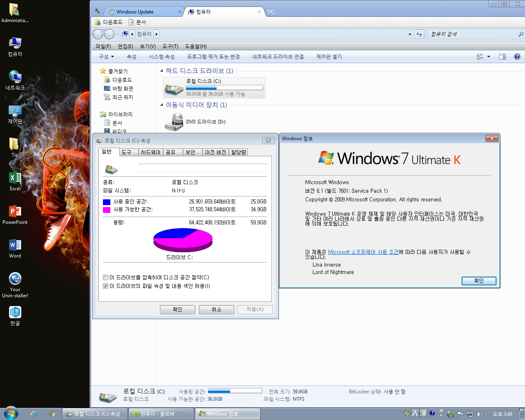
Task: Toggle the preview pane icon
Action: pos(502,57)
